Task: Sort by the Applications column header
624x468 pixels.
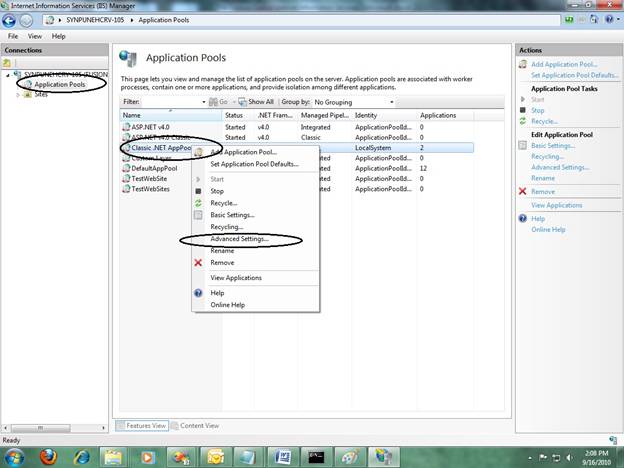Action: tap(445, 115)
